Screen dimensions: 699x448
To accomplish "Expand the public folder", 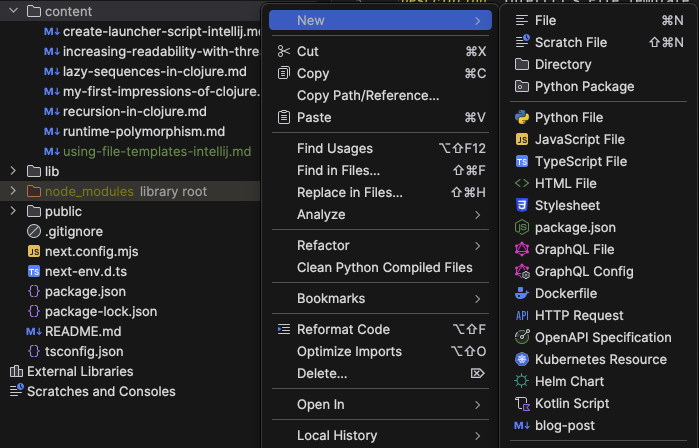I will pyautogui.click(x=13, y=212).
